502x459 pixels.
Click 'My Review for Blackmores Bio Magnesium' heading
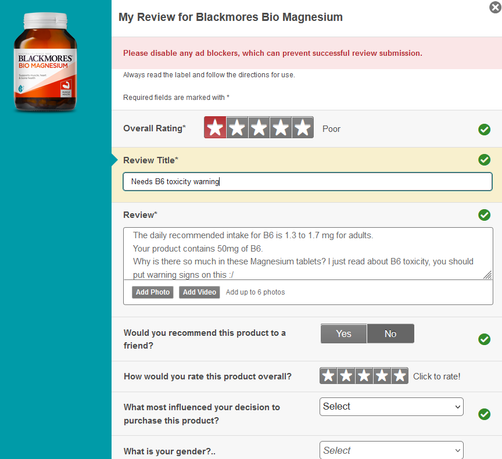(231, 17)
